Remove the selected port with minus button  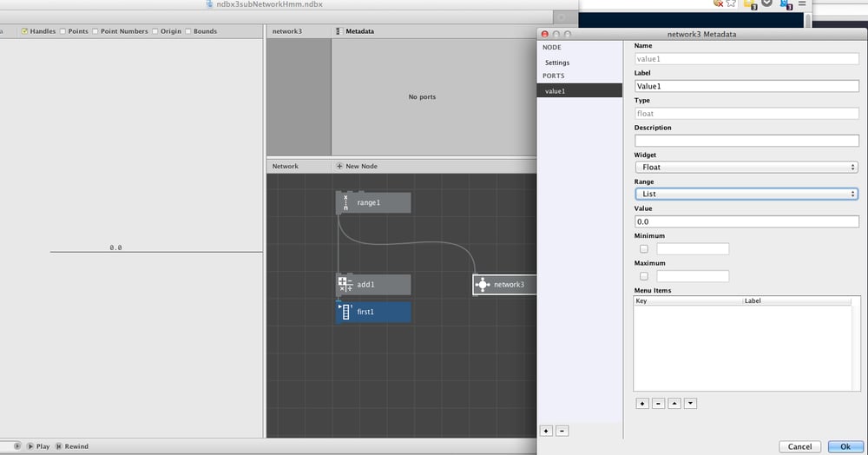point(562,431)
